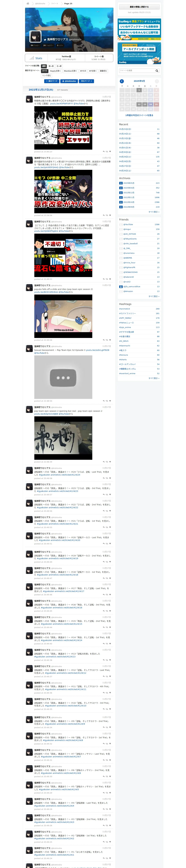Open the 原作改変がヤバい video thumbnail
186x868 pixels.
coord(63,191)
